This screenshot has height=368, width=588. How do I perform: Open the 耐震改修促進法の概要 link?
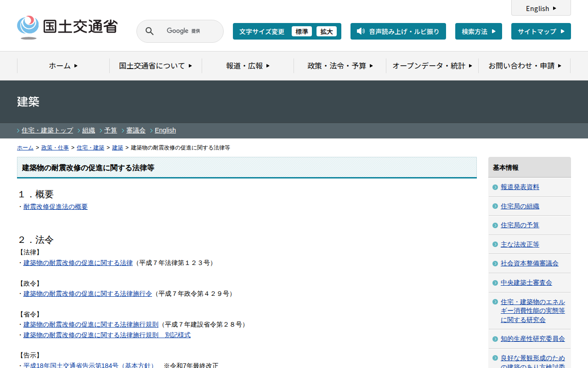tap(56, 207)
